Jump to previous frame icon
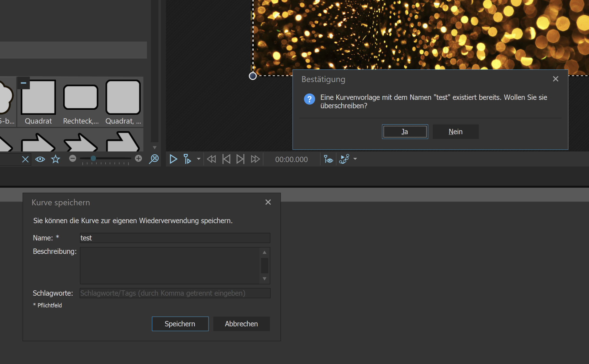The width and height of the screenshot is (589, 364). point(226,159)
